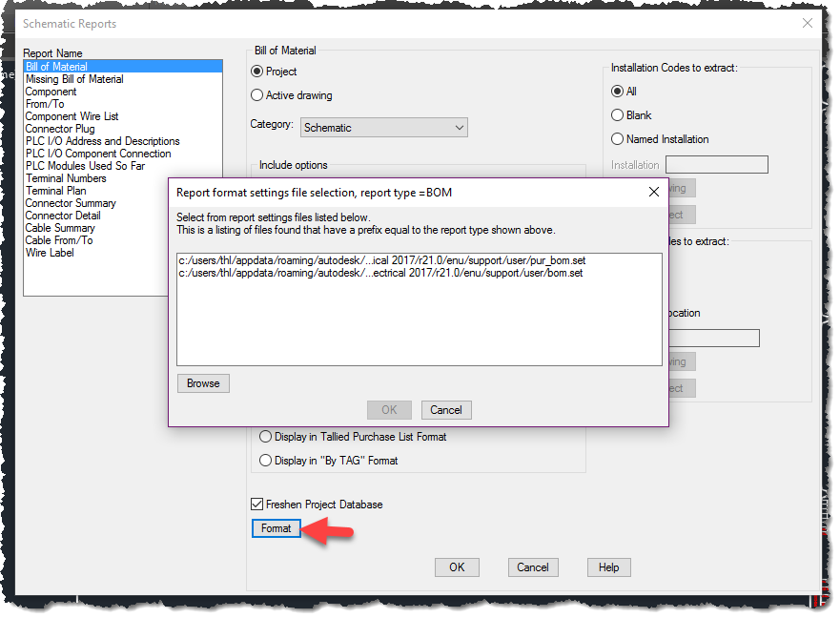Click Cancel in report format dialog

tap(446, 410)
